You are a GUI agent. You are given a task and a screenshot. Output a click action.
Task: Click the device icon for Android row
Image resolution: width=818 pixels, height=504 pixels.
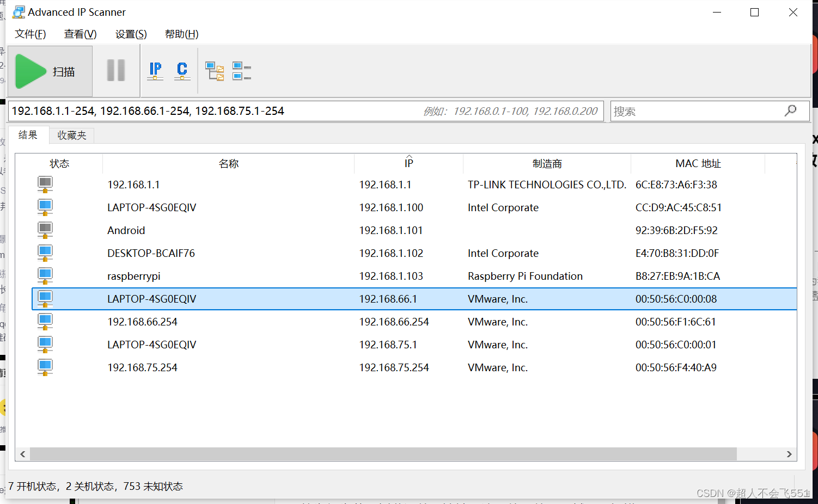pos(45,230)
